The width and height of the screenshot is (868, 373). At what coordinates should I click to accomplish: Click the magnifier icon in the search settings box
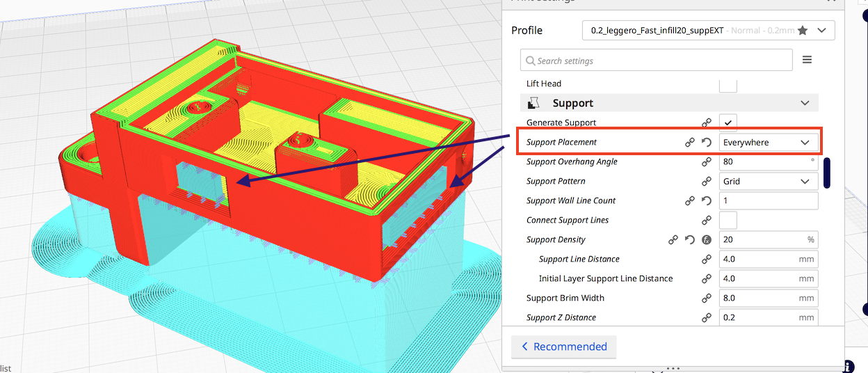(531, 61)
